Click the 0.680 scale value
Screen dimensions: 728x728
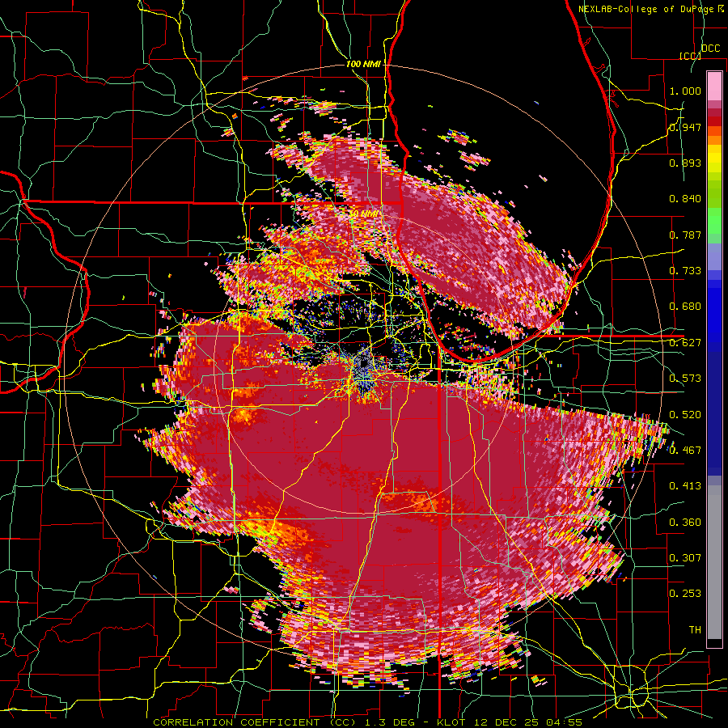(x=685, y=307)
